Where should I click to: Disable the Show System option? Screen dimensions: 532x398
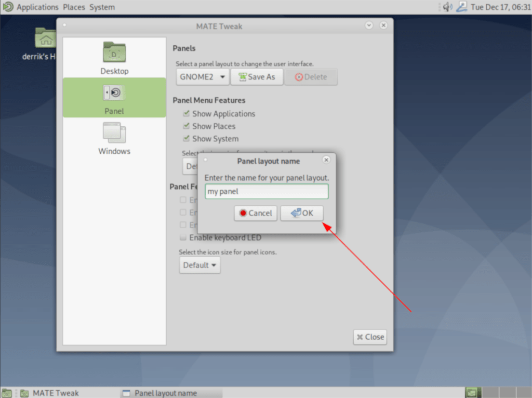pos(186,138)
